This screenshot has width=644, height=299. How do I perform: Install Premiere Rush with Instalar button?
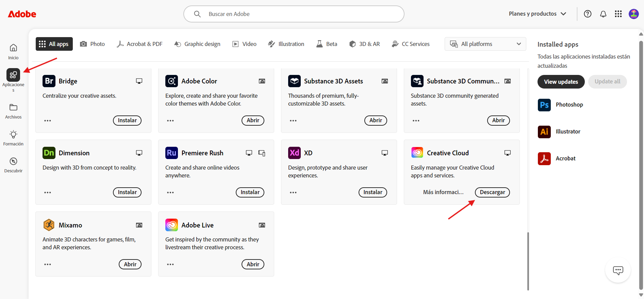tap(250, 192)
